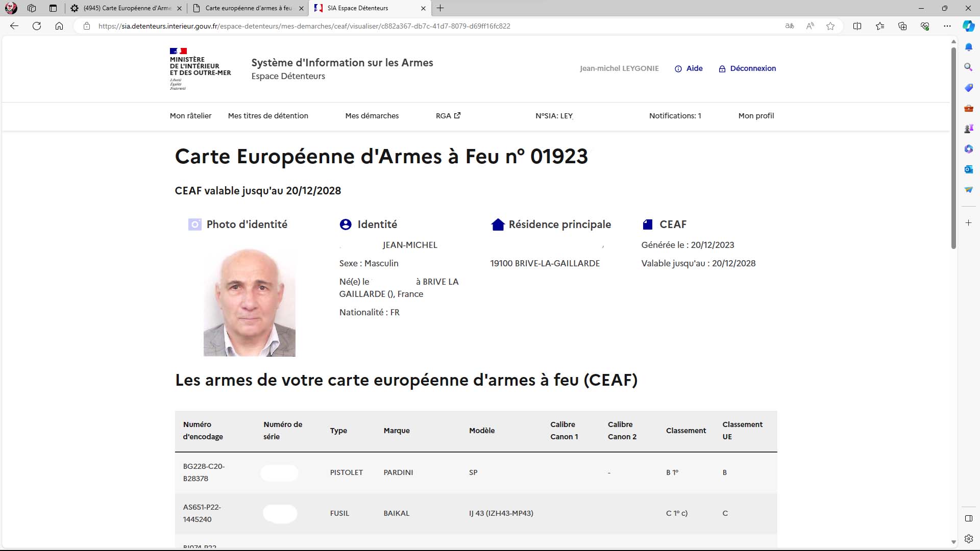Reload the current page
The width and height of the screenshot is (980, 551).
[37, 26]
